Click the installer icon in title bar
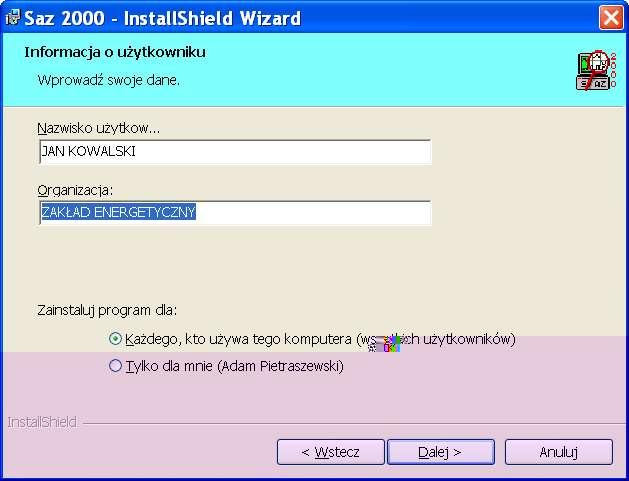Image resolution: width=629 pixels, height=481 pixels. coord(12,18)
